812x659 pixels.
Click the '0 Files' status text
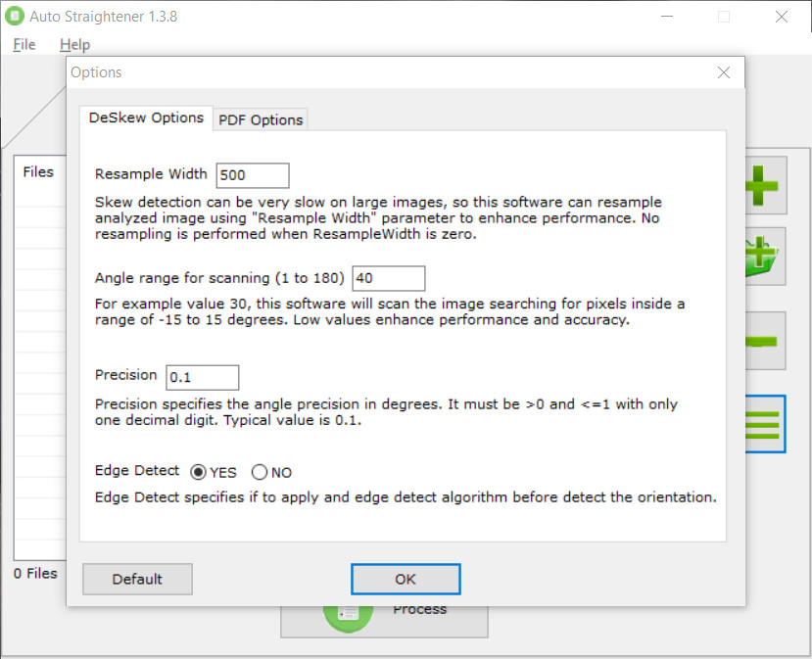(35, 574)
